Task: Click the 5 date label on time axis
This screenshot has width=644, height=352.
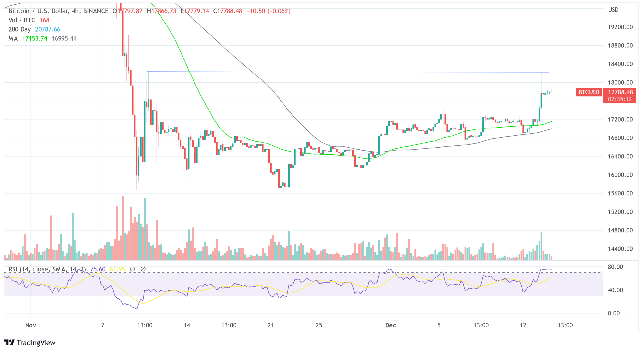Action: coord(439,325)
